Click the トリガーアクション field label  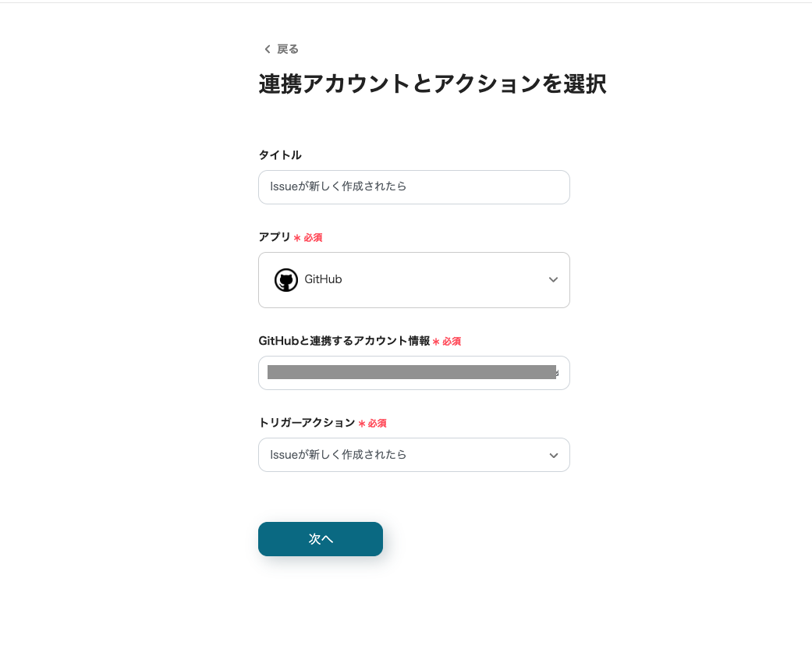307,423
